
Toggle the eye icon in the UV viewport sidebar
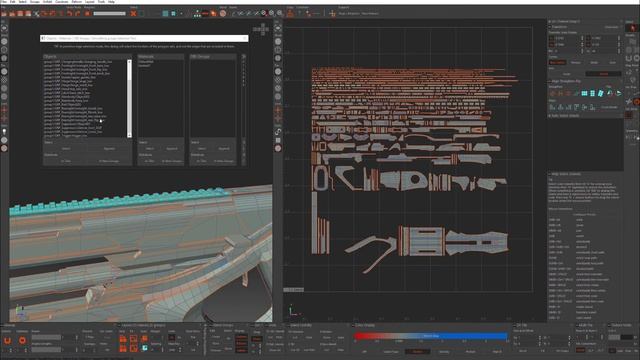click(278, 28)
